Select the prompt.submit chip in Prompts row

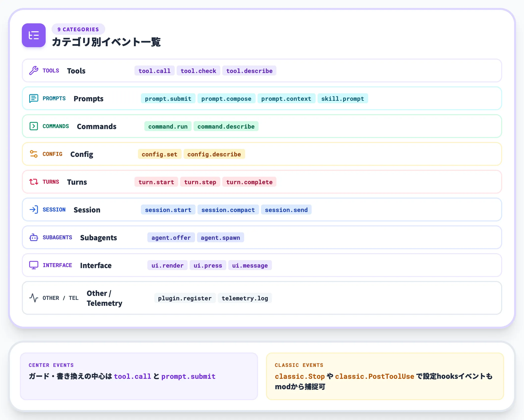[x=168, y=99]
